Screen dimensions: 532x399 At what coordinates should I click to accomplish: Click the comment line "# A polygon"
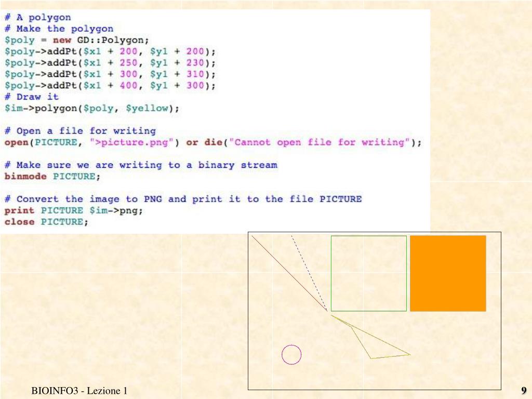click(37, 17)
